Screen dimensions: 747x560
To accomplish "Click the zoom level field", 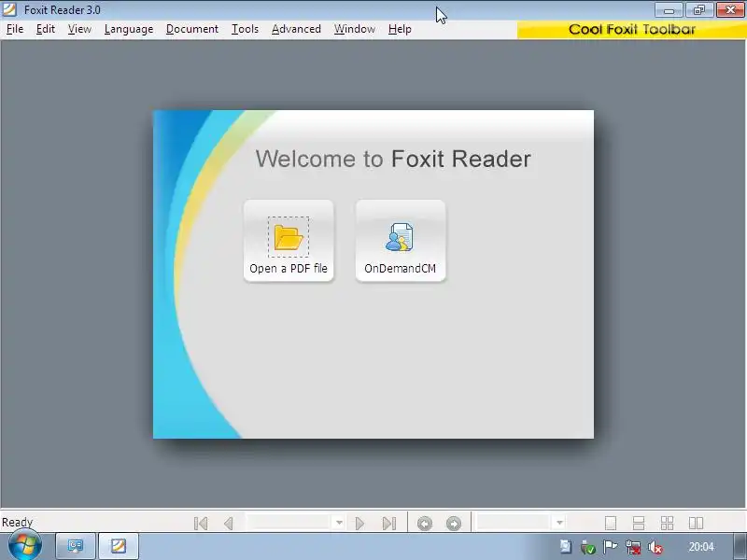I will point(514,523).
